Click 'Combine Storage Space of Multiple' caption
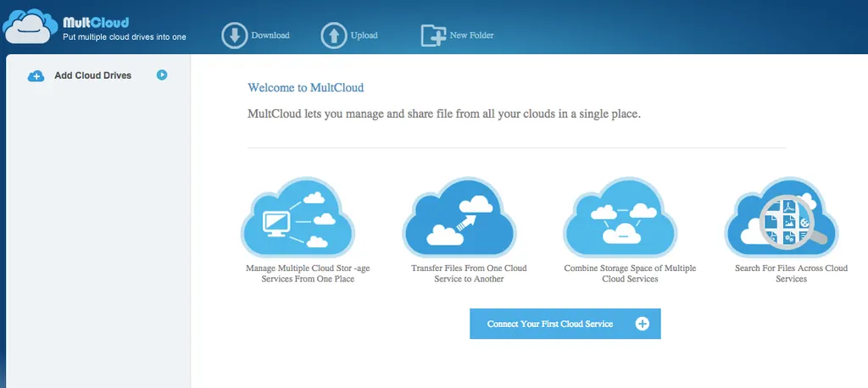Image resolution: width=868 pixels, height=388 pixels. 630,274
